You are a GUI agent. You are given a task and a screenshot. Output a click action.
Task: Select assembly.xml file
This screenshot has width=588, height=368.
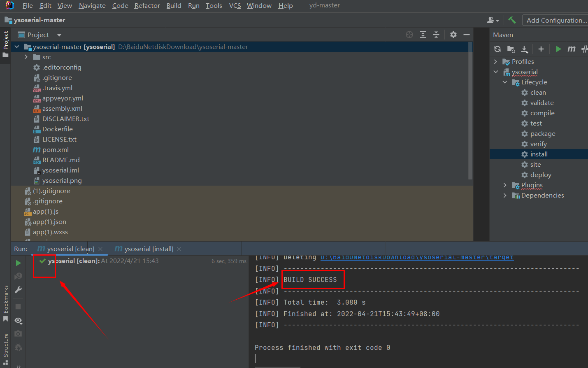[62, 108]
